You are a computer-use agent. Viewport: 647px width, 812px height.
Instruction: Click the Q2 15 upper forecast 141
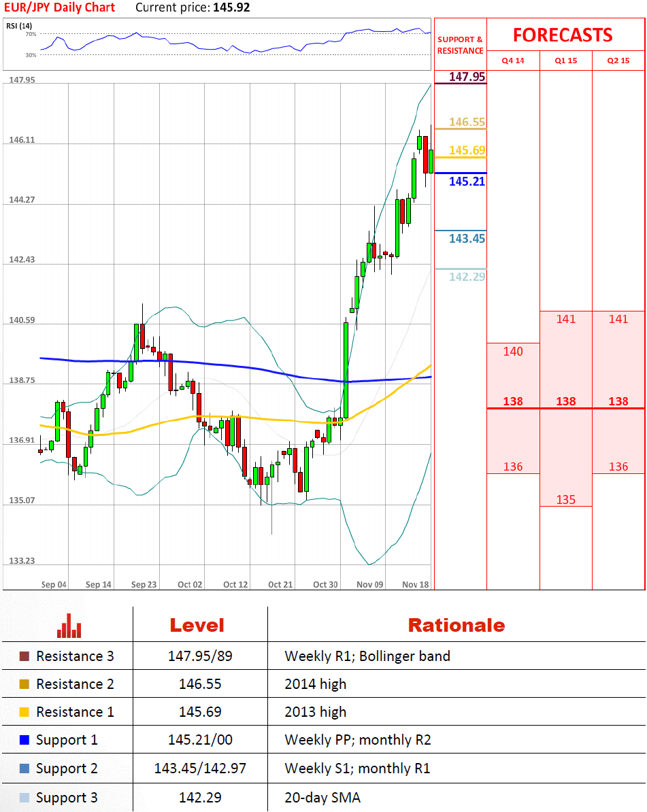(x=618, y=319)
